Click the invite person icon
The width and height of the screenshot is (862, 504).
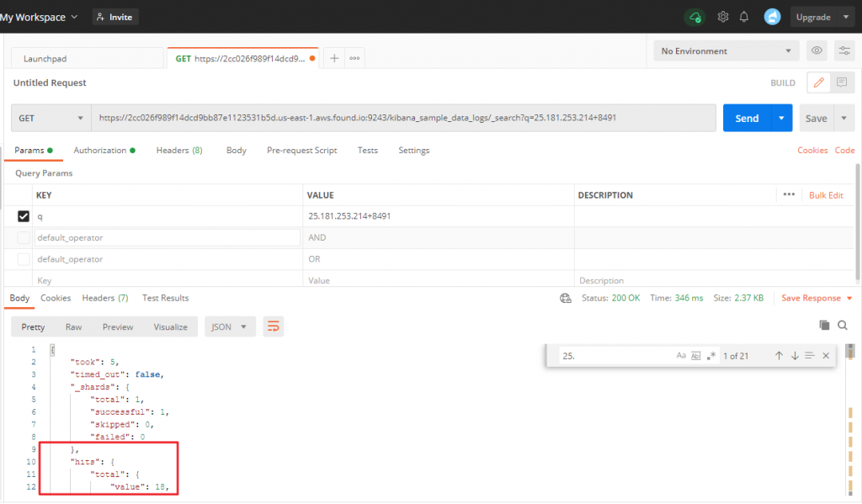pyautogui.click(x=101, y=17)
